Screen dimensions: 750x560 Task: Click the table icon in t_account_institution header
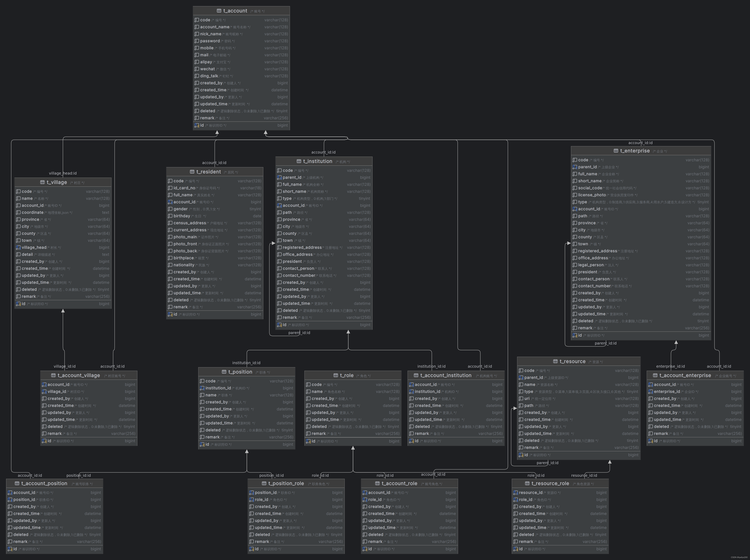click(x=416, y=376)
